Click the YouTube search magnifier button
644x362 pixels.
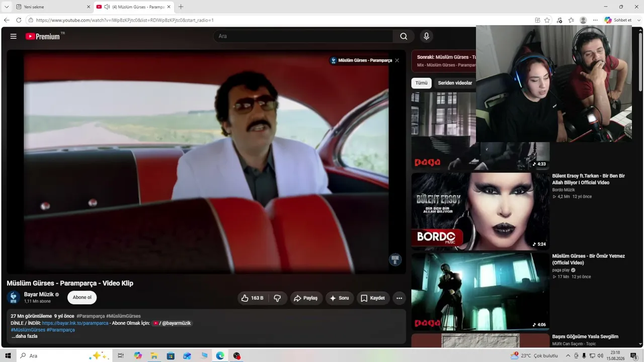pyautogui.click(x=404, y=36)
